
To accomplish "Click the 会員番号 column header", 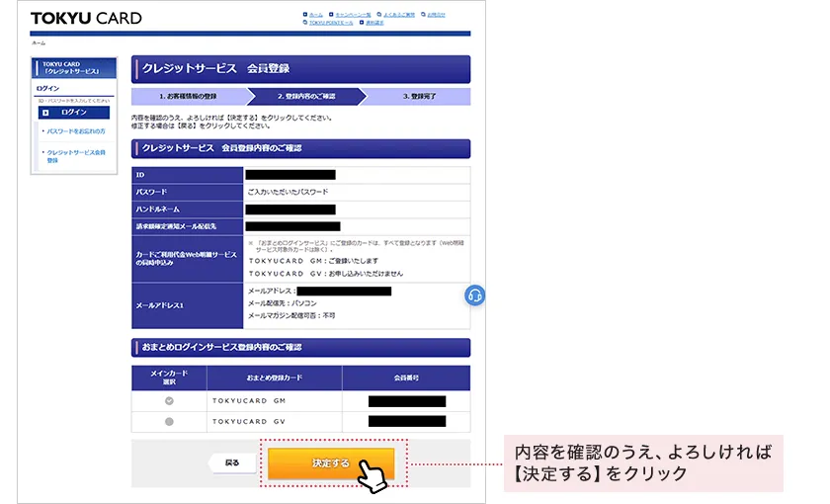I will click(x=406, y=378).
